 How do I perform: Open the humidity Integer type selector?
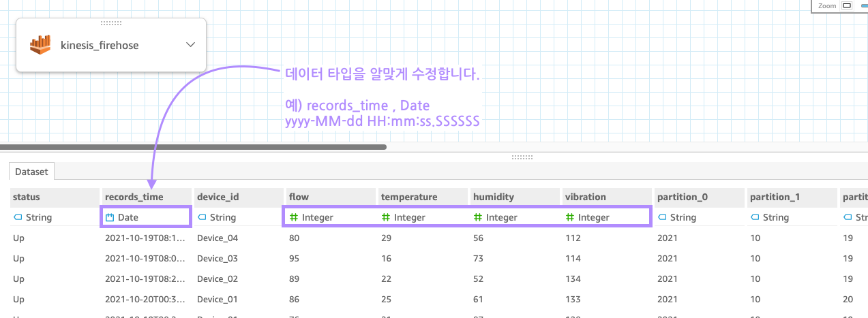point(515,217)
